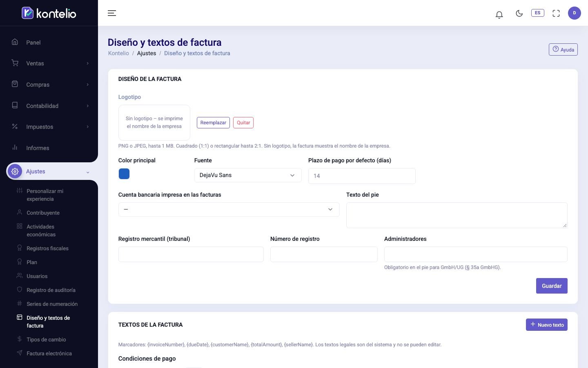Go to Series de numeración
Screen dimensions: 588x368
[x=52, y=304]
